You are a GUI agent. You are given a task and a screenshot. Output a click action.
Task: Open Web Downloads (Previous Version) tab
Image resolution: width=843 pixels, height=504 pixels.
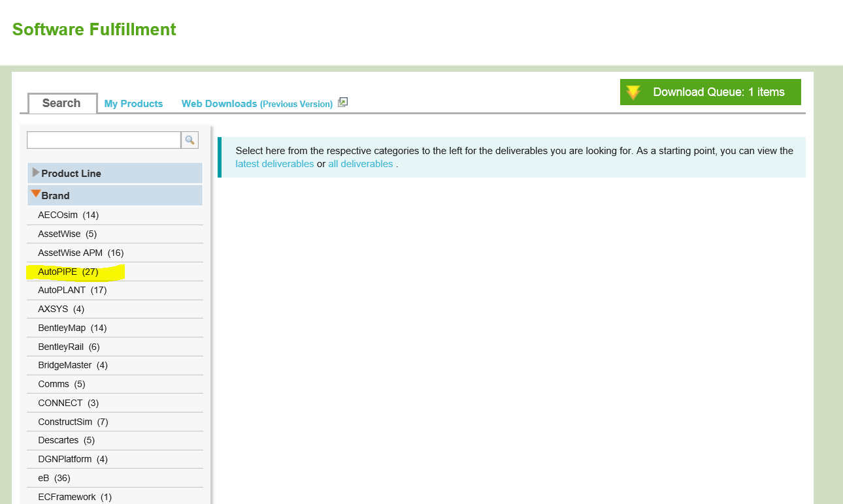[257, 104]
